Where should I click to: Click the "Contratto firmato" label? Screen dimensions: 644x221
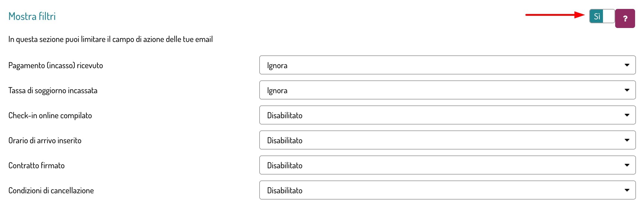coord(36,166)
